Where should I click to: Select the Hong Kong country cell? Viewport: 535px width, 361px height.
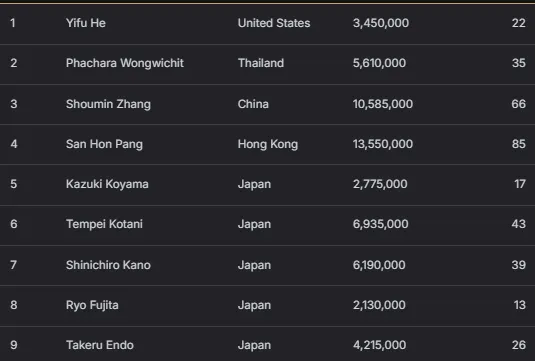click(x=268, y=144)
